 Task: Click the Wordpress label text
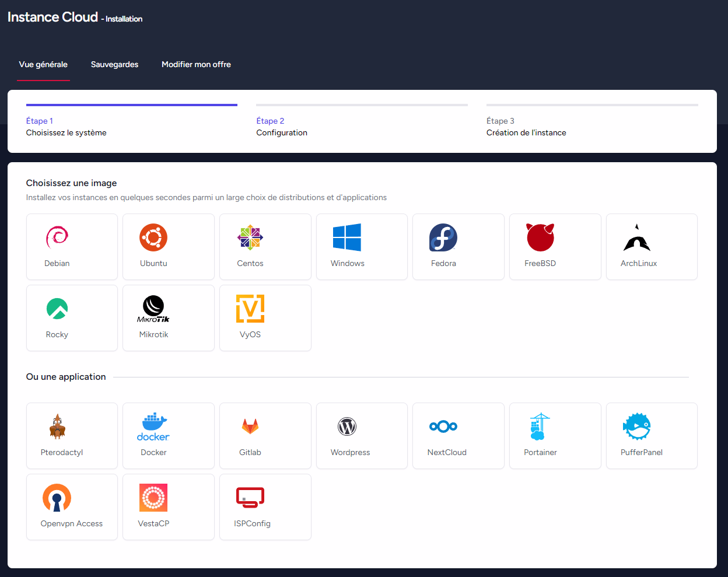click(350, 452)
